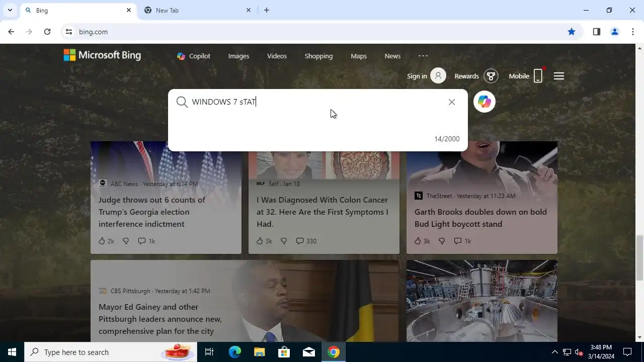
Task: Go to Images in Bing navigation
Action: [238, 56]
